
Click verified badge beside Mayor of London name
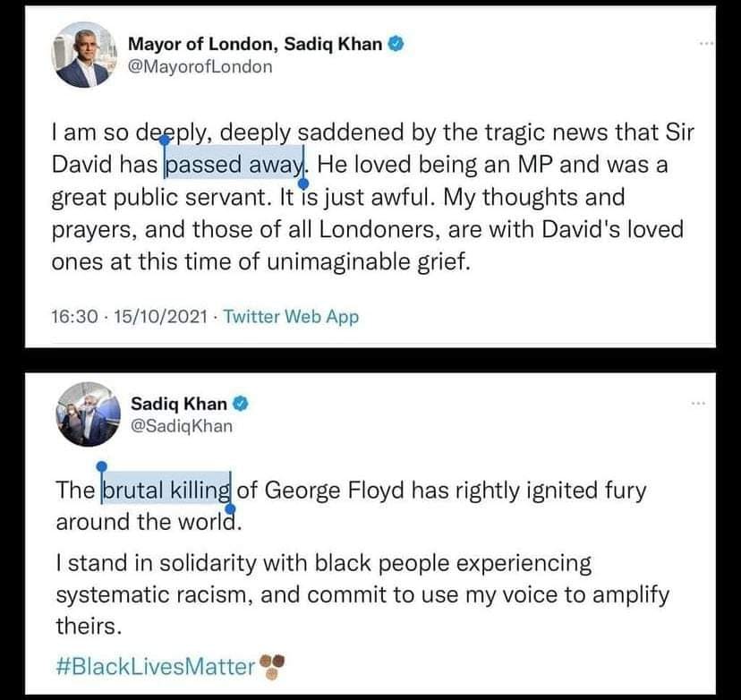point(396,44)
